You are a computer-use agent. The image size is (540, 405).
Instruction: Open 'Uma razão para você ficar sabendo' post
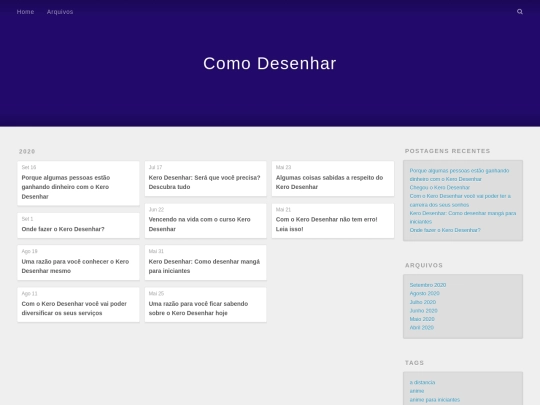point(206,305)
